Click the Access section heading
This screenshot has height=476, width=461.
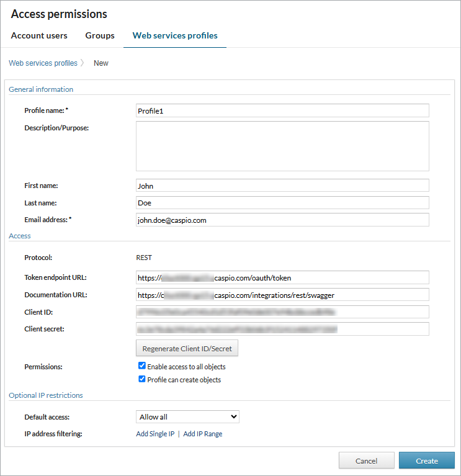pyautogui.click(x=20, y=236)
